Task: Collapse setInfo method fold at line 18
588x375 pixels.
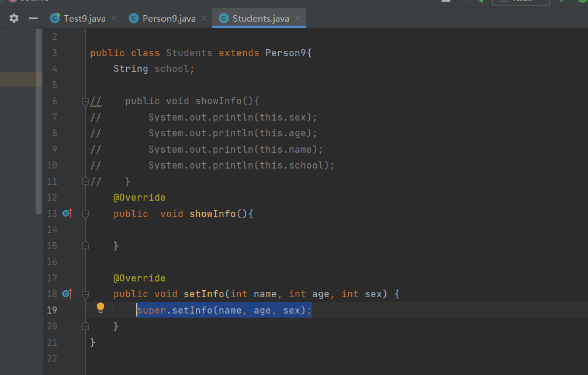Action: click(85, 294)
